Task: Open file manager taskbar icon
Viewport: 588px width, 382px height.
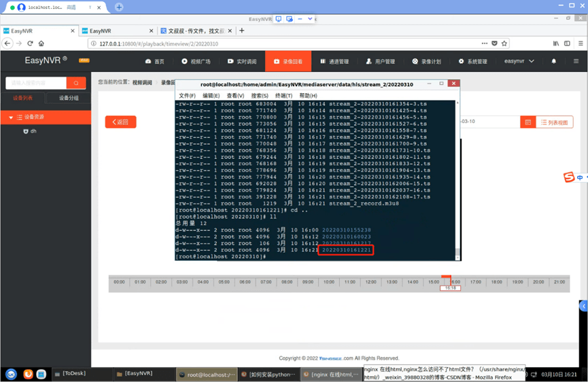Action: (41, 374)
